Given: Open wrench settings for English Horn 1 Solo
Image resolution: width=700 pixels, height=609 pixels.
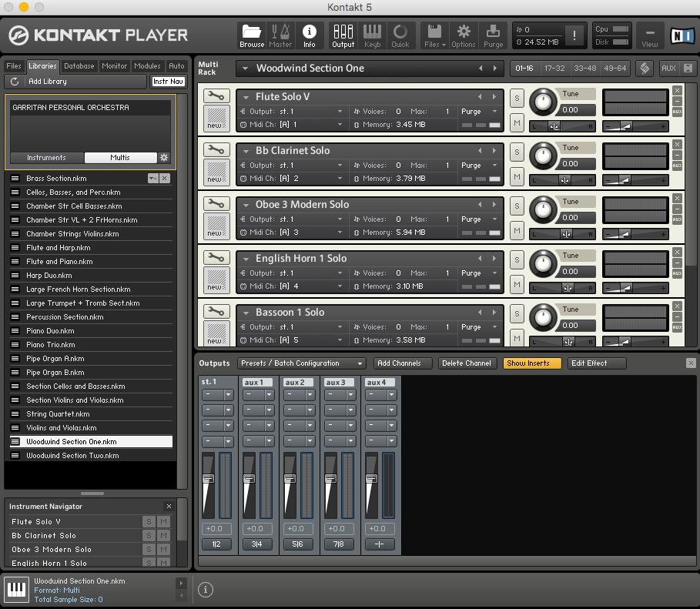Looking at the screenshot, I should point(216,257).
